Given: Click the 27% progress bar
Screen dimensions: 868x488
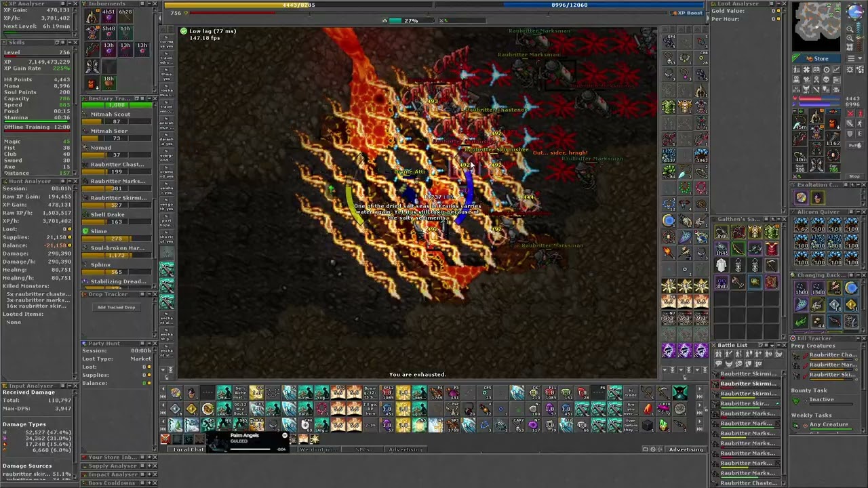Looking at the screenshot, I should pos(411,20).
